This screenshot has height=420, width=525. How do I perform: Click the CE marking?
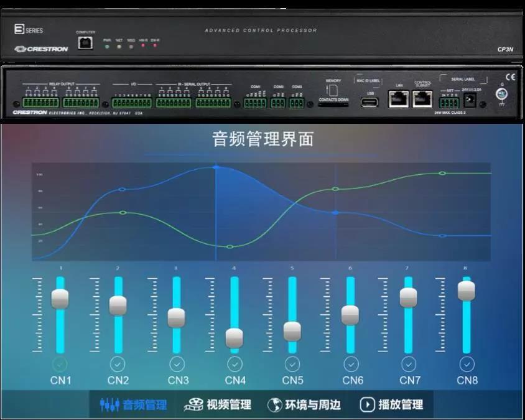point(510,77)
